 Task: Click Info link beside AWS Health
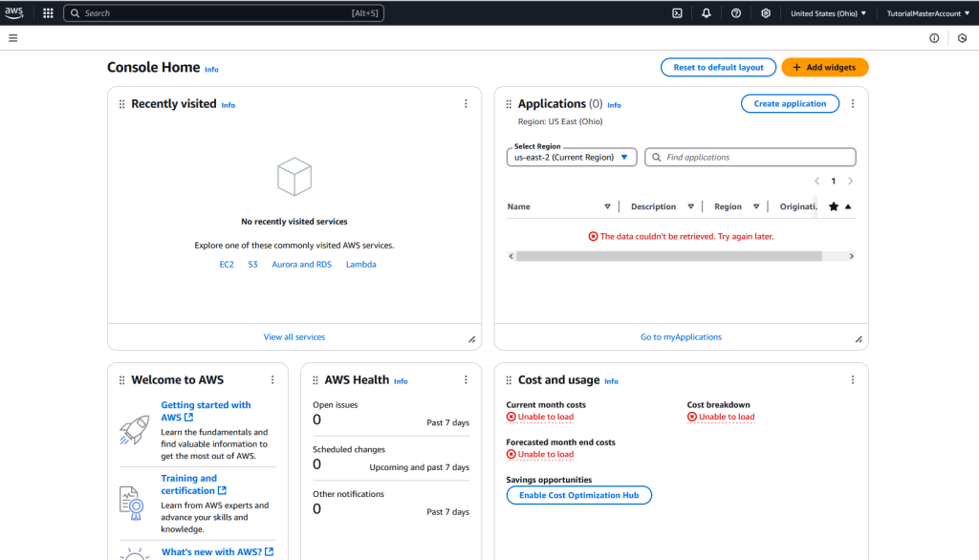(x=401, y=381)
